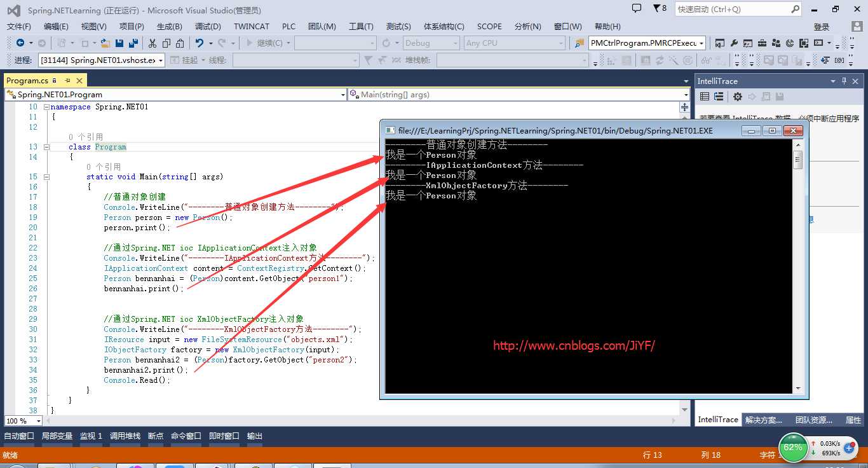Click the 0 个引用 CodeLens above Main
868x468 pixels.
tap(104, 167)
